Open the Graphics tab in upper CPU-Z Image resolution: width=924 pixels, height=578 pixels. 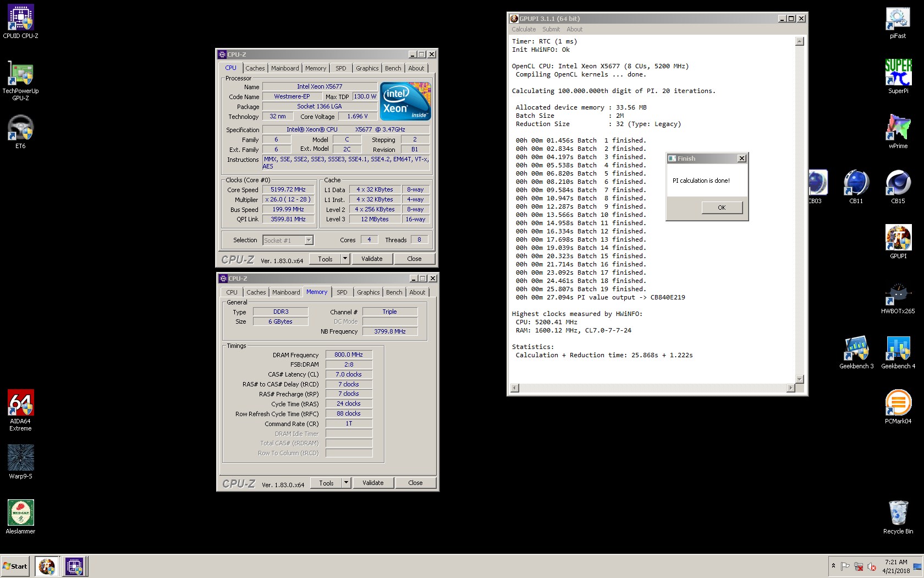(367, 68)
